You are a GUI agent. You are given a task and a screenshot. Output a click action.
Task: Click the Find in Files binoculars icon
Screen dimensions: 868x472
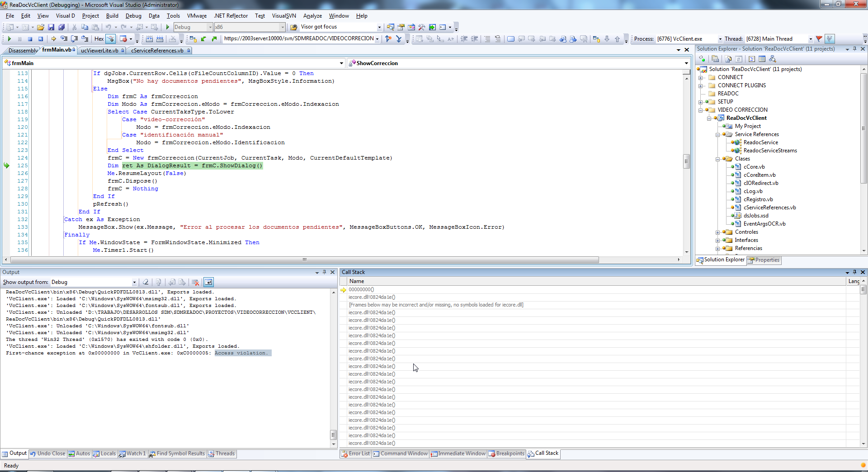[x=293, y=27]
